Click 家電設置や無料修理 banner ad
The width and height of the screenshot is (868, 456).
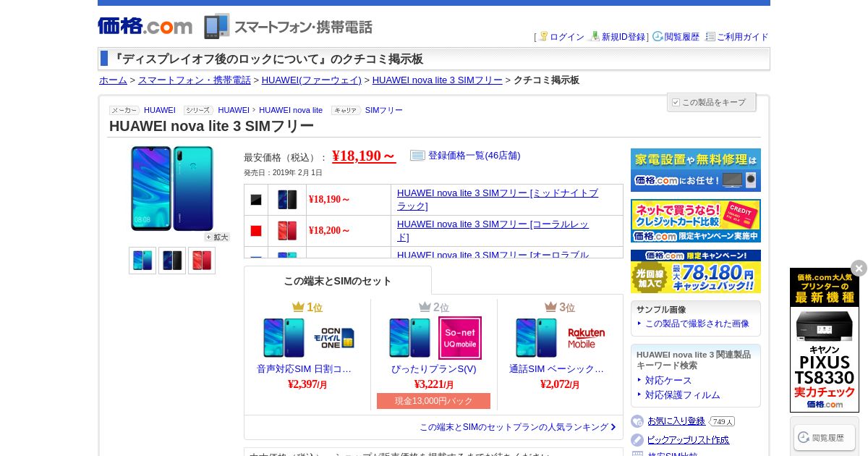point(696,170)
